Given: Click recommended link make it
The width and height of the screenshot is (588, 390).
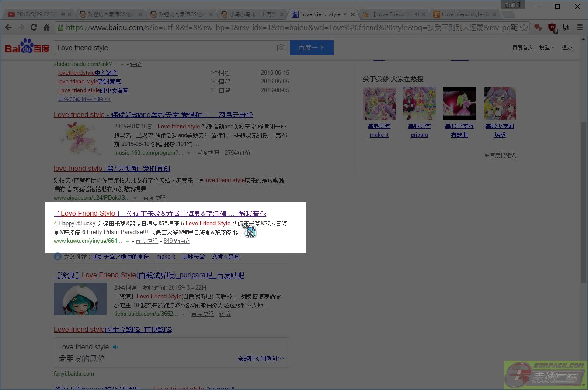Looking at the screenshot, I should pos(166,257).
